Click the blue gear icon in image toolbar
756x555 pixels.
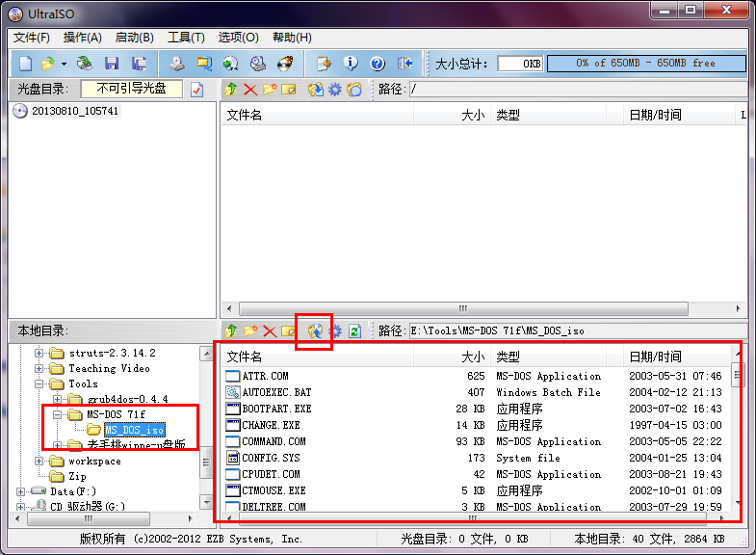point(334,90)
